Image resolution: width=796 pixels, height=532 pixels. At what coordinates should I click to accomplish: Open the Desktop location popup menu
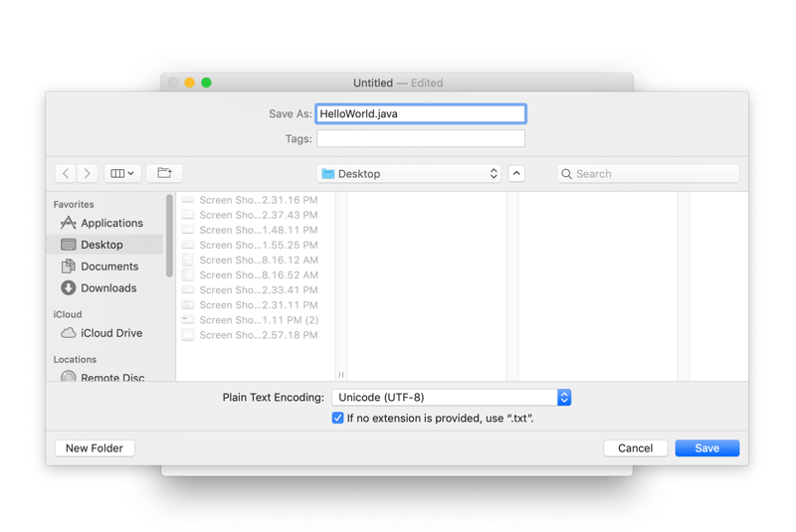coord(409,173)
